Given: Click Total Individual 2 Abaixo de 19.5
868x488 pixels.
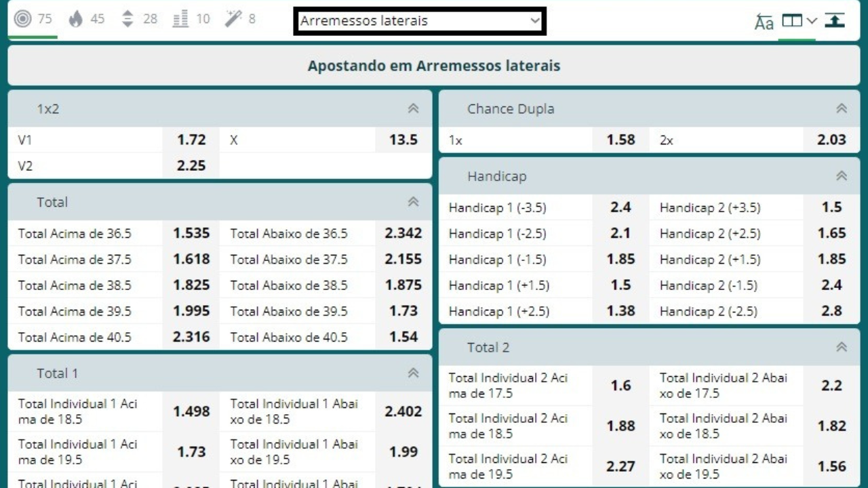Looking at the screenshot, I should point(831,466).
